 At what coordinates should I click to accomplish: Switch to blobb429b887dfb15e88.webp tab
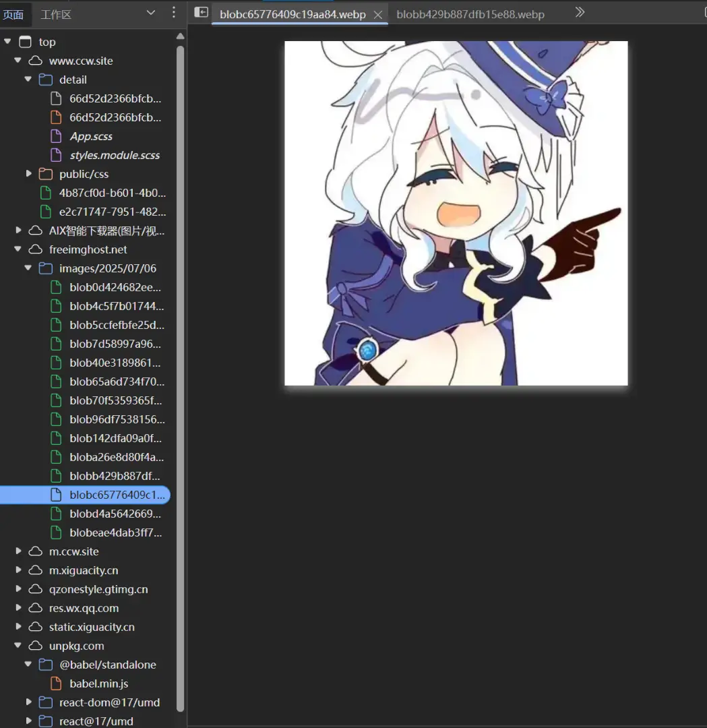click(x=470, y=14)
